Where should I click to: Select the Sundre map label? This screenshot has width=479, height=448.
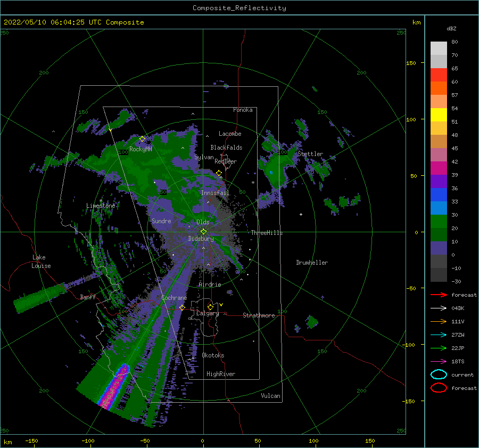(161, 221)
